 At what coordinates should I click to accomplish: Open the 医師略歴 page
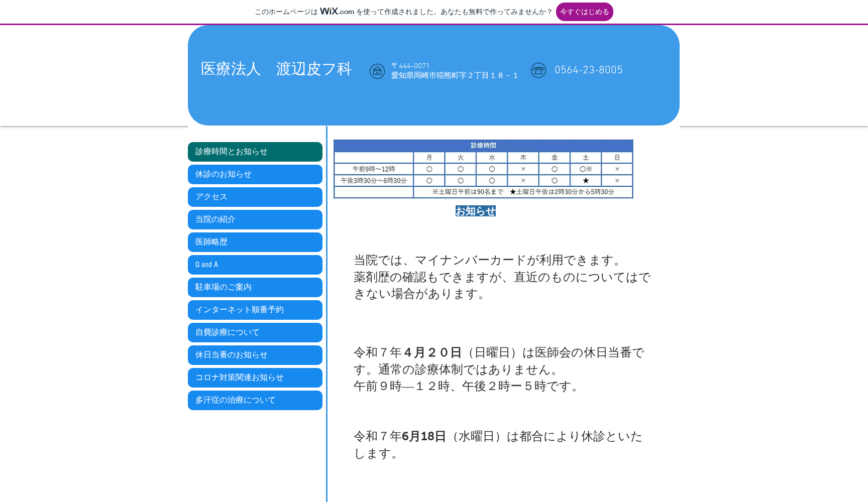[x=255, y=242]
